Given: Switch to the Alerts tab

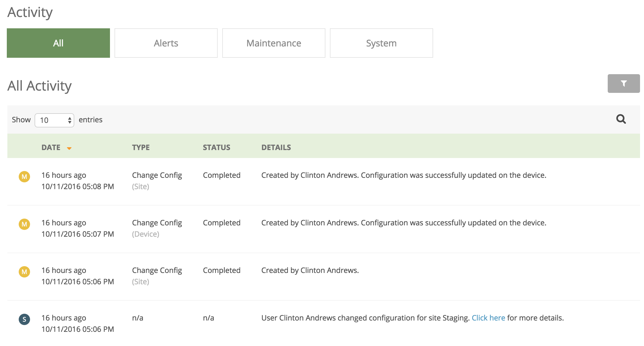Looking at the screenshot, I should click(x=166, y=43).
